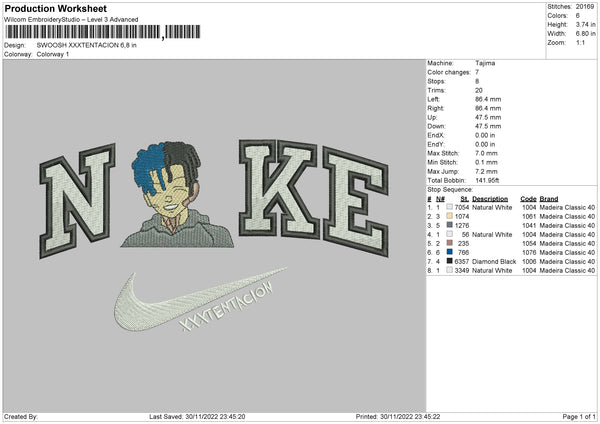The image size is (600, 424).
Task: Click the 'Colorway 1' value
Action: coord(53,54)
